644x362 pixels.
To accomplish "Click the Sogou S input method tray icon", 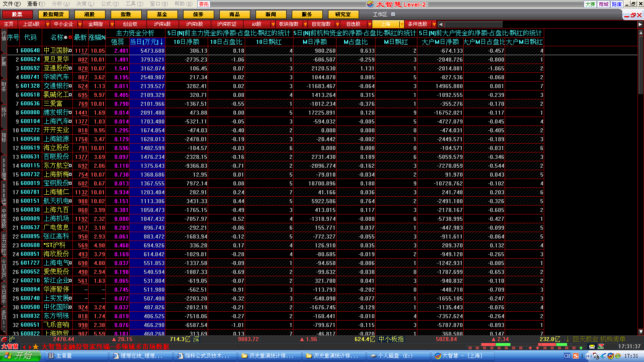I will tap(576, 356).
